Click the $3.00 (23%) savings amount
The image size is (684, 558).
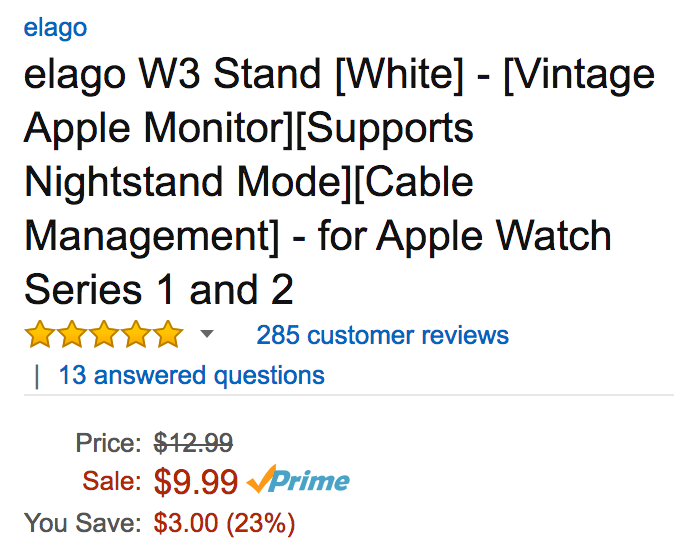pos(224,522)
